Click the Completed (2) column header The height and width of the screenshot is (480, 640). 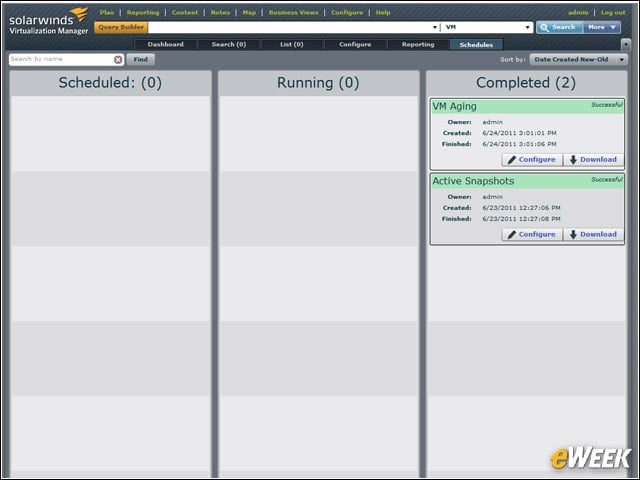[526, 83]
